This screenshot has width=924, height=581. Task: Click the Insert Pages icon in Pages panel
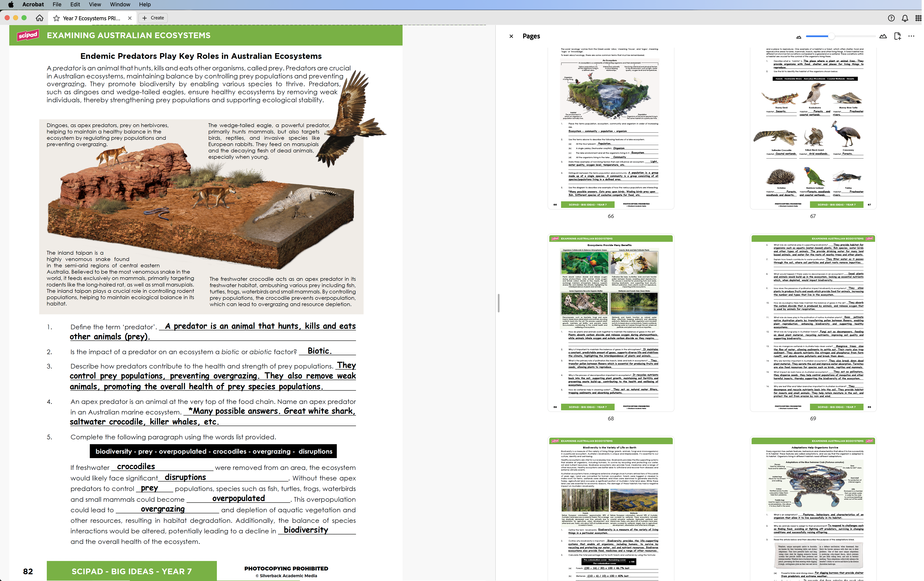[897, 36]
